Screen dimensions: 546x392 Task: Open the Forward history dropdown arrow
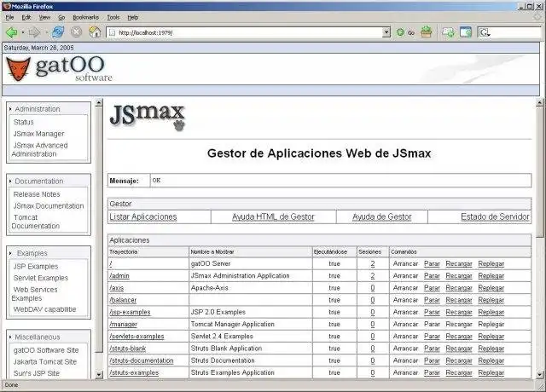click(x=46, y=32)
